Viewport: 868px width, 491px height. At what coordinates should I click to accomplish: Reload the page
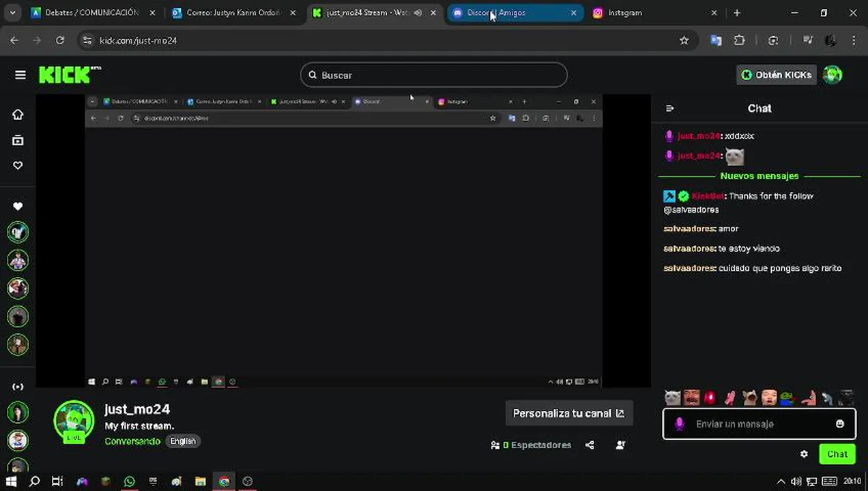pos(60,41)
